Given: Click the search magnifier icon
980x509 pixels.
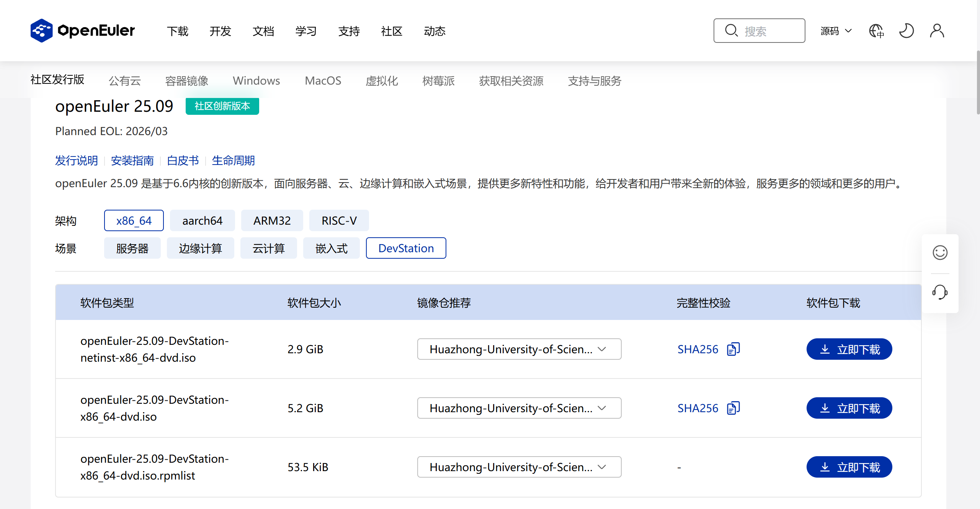Looking at the screenshot, I should [x=731, y=31].
